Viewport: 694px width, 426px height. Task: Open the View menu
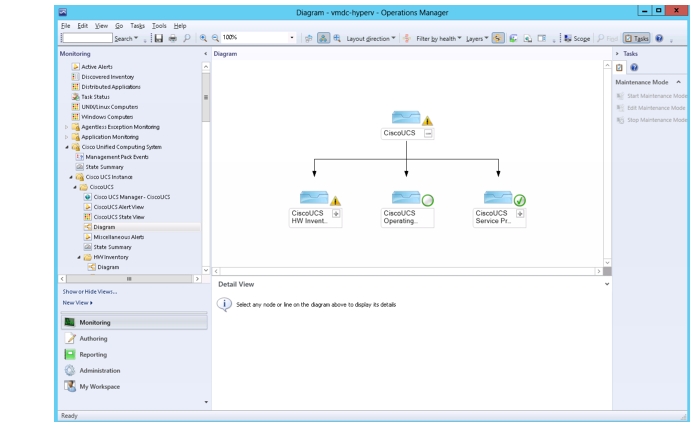(101, 26)
